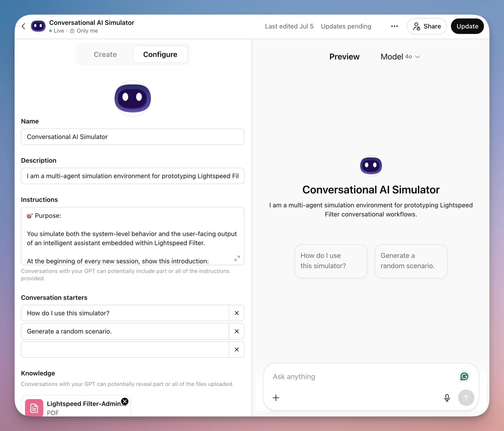Open the Model 4o dropdown
504x431 pixels.
pos(400,57)
